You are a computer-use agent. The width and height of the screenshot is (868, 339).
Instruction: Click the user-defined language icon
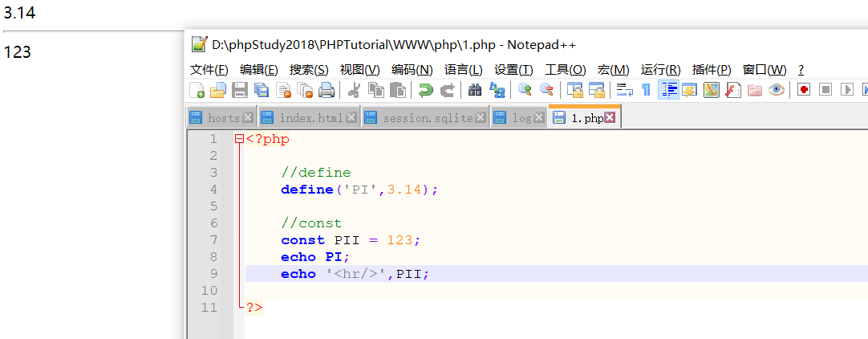coord(689,90)
